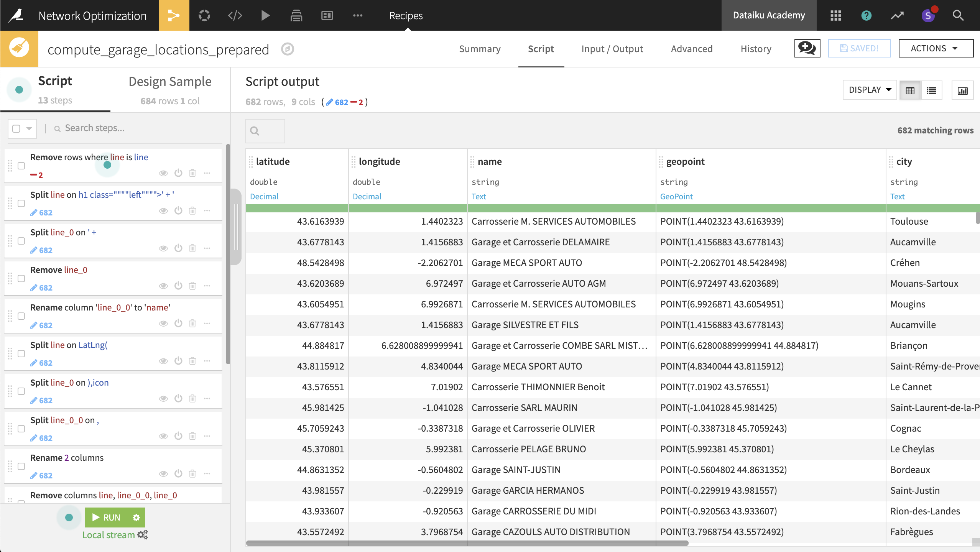Select the 'Rename column line_0_0 to name' checkbox
The width and height of the screenshot is (980, 552).
point(21,316)
